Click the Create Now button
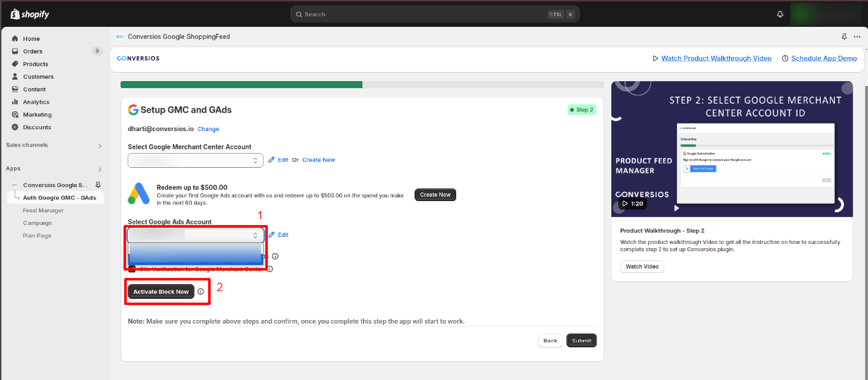 pos(435,195)
